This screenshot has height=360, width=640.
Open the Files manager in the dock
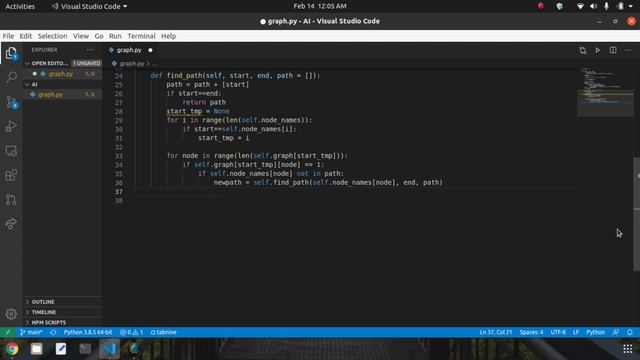36,349
